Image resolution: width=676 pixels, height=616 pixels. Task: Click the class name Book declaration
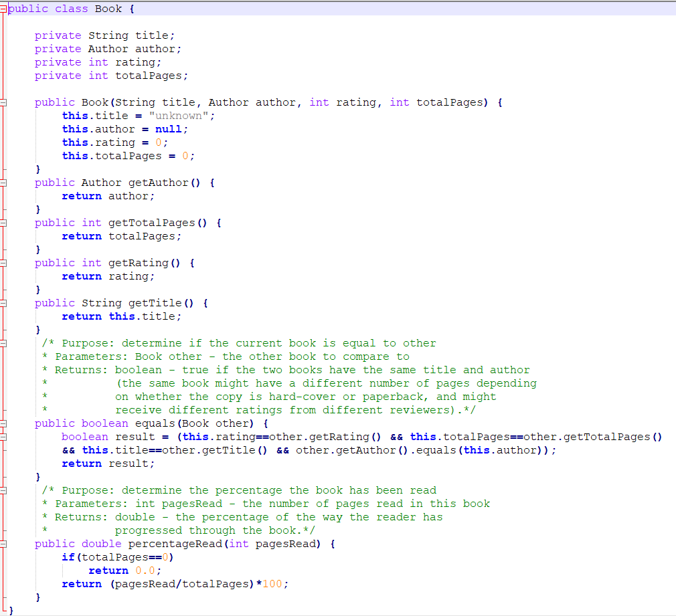point(108,8)
